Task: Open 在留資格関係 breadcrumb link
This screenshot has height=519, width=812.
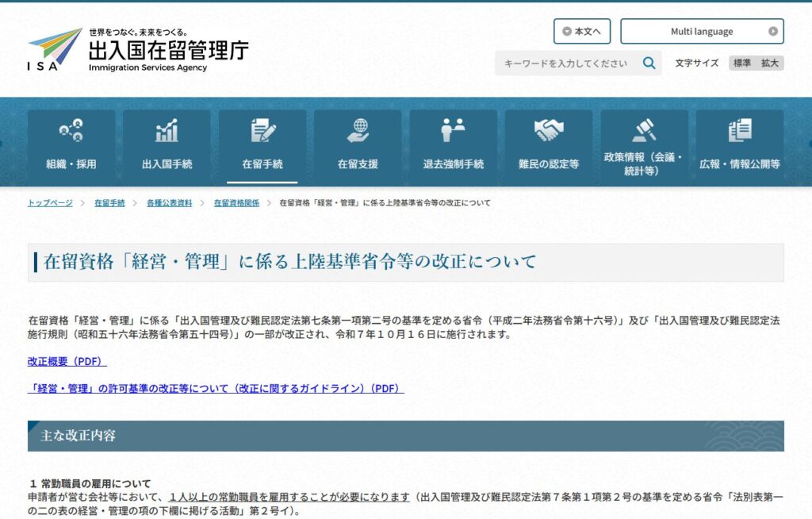Action: 236,203
